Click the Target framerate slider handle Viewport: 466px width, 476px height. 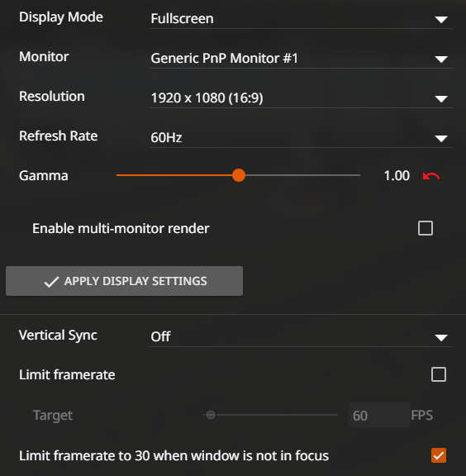[x=211, y=415]
